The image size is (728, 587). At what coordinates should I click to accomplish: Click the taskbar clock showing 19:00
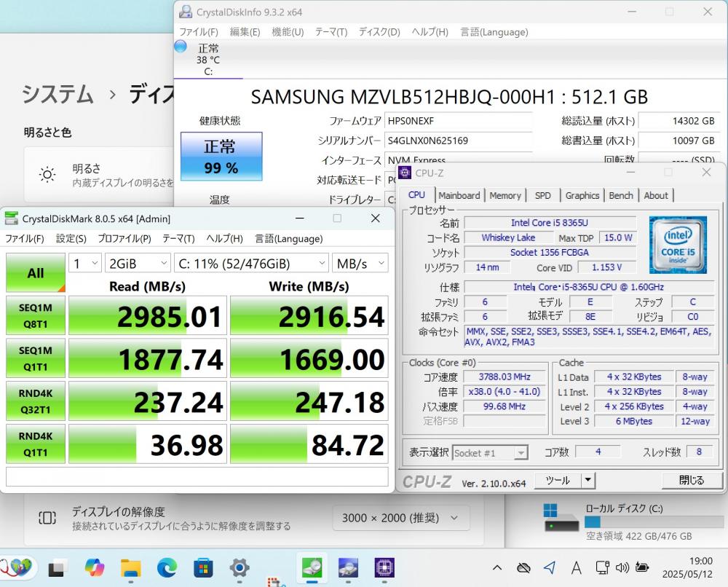tap(687, 567)
